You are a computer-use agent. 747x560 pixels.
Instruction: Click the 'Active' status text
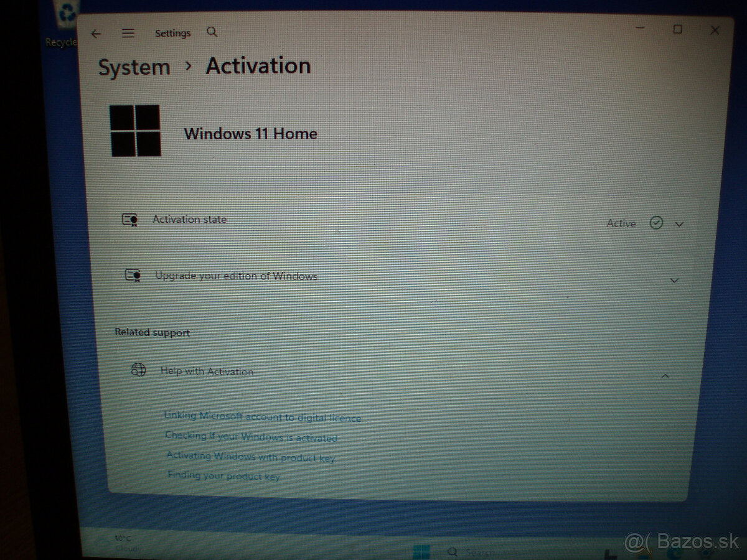(621, 223)
